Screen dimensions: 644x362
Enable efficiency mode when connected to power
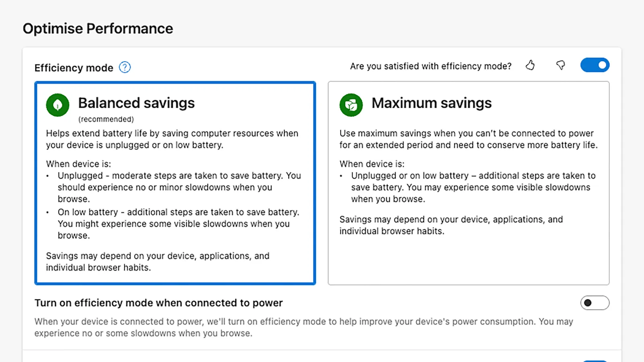click(595, 303)
